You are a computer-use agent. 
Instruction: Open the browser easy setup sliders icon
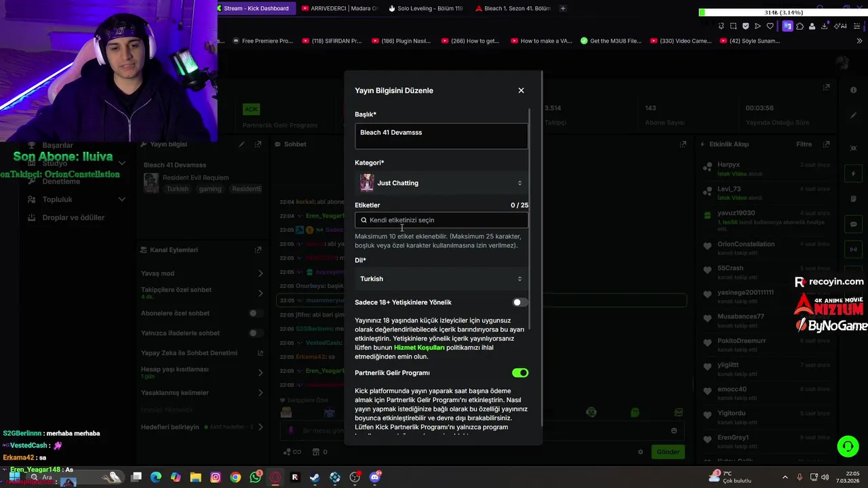coord(859,26)
